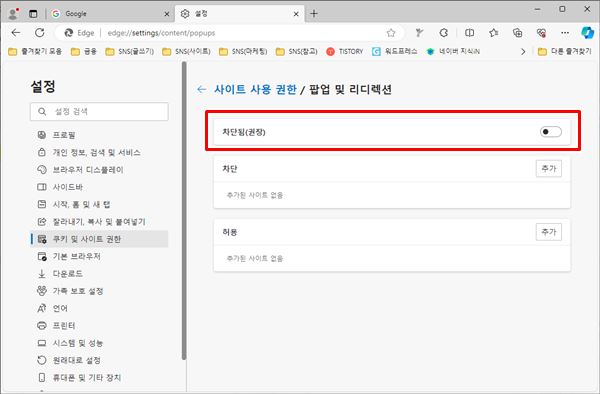Click the profile avatar icon

click(13, 14)
